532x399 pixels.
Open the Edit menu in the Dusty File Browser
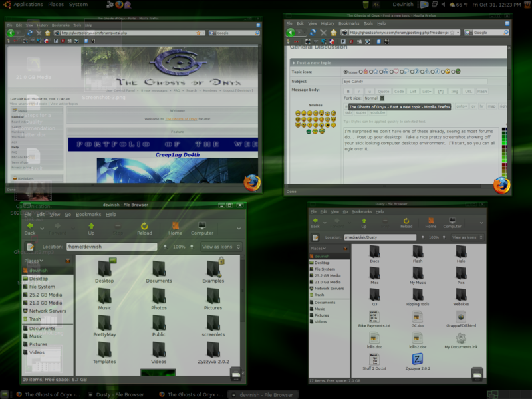tap(323, 212)
